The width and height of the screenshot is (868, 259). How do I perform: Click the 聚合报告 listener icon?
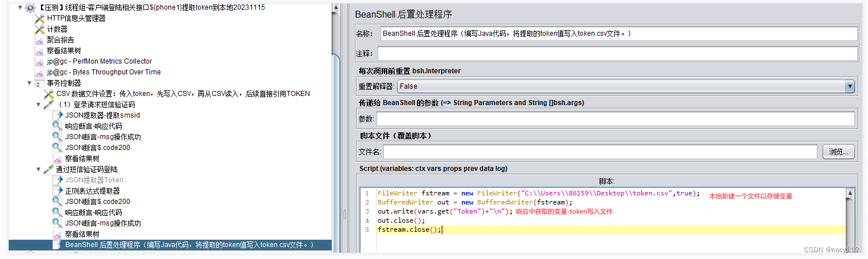pos(40,40)
